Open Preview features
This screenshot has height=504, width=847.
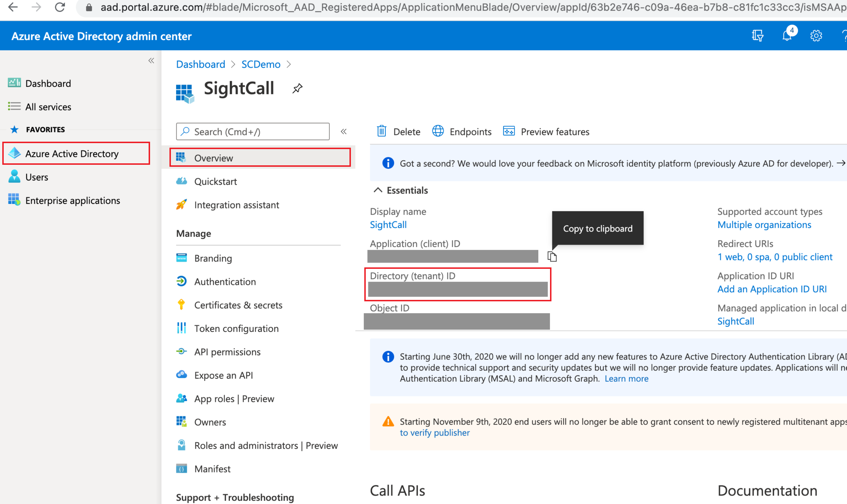(546, 131)
